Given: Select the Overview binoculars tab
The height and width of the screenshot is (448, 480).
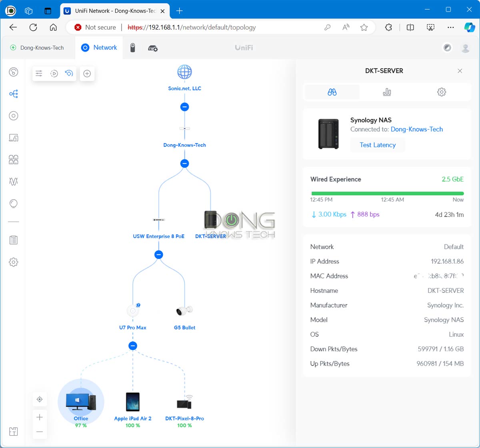Looking at the screenshot, I should [x=332, y=92].
